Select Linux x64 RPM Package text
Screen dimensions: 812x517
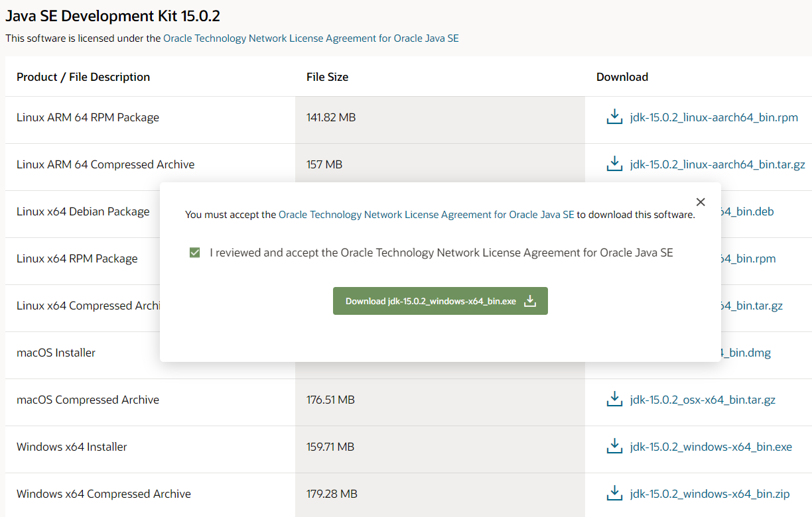(x=77, y=258)
